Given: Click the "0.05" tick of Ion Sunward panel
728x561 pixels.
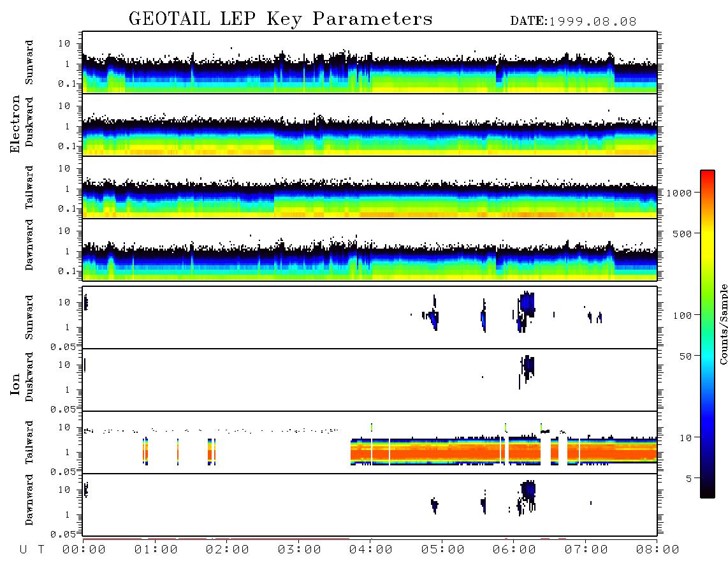Looking at the screenshot, I should coord(62,346).
